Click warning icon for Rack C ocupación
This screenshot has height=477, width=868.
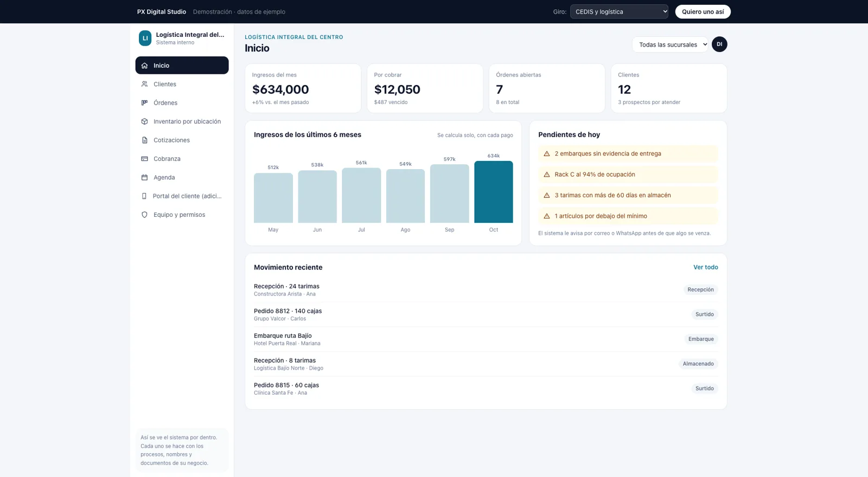tap(547, 175)
